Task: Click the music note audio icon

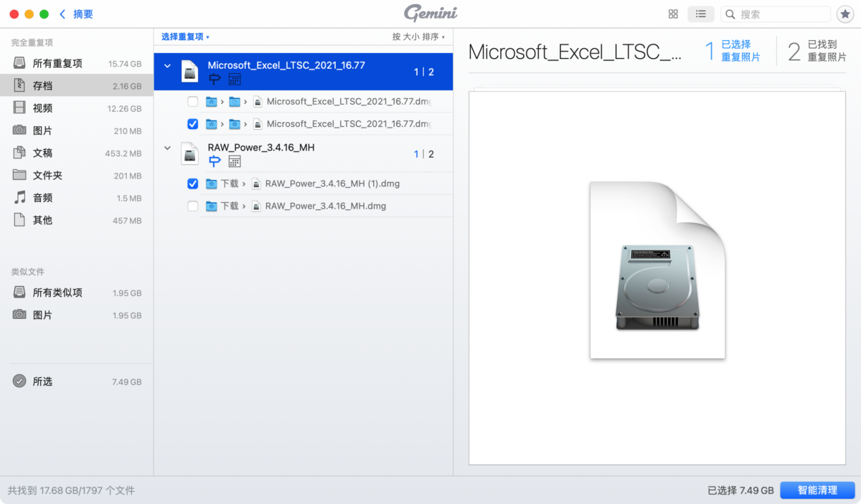Action: pos(19,198)
